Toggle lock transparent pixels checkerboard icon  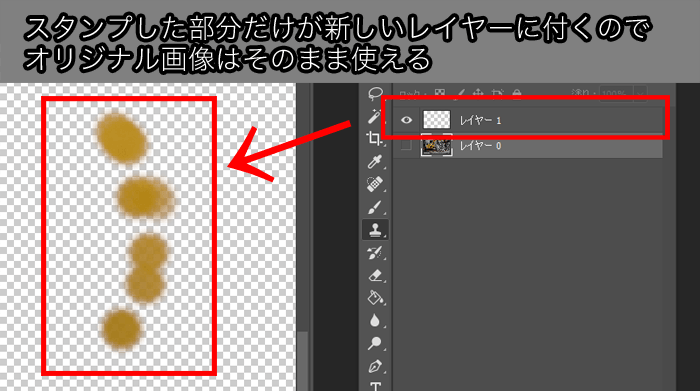coord(440,93)
